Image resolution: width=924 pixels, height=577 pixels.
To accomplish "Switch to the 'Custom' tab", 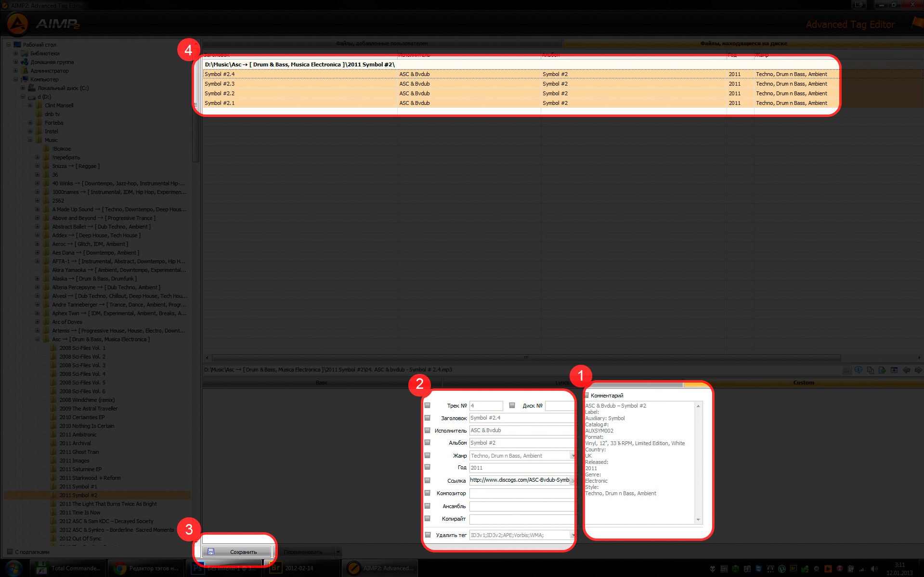I will tap(803, 383).
